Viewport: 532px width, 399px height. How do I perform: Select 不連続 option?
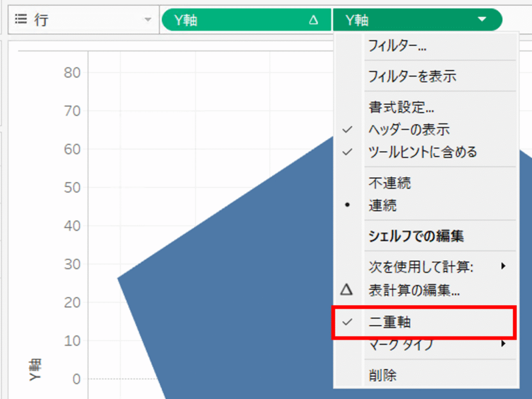[x=390, y=183]
